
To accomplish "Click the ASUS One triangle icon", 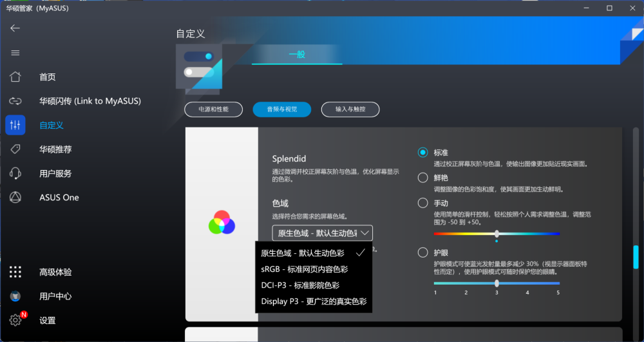I will pyautogui.click(x=15, y=198).
